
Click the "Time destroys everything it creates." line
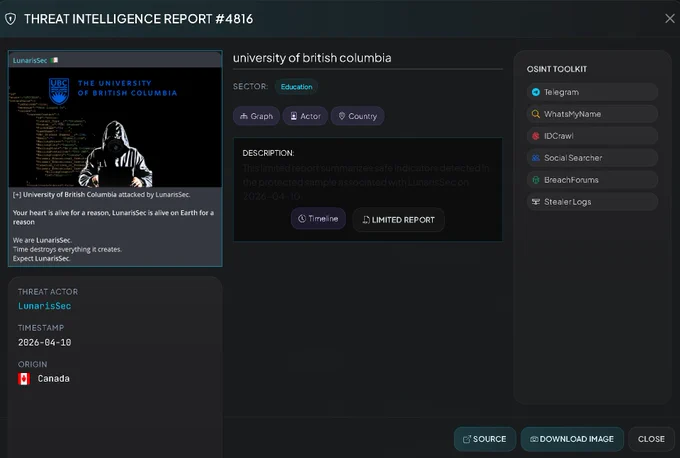click(67, 249)
